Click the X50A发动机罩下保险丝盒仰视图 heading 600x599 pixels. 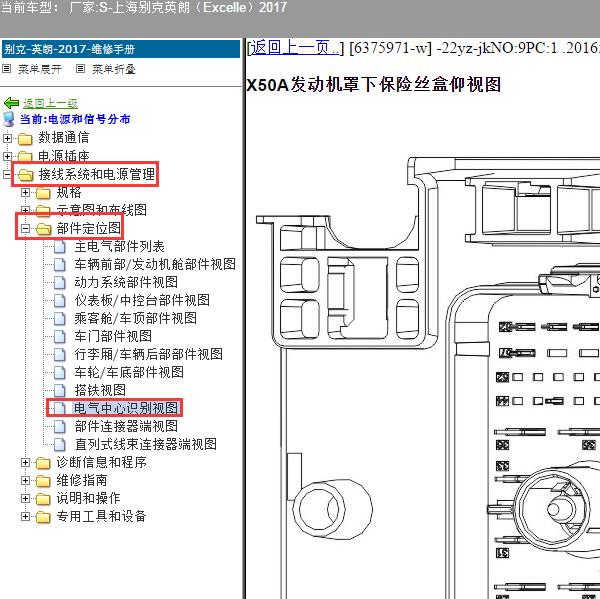[373, 85]
